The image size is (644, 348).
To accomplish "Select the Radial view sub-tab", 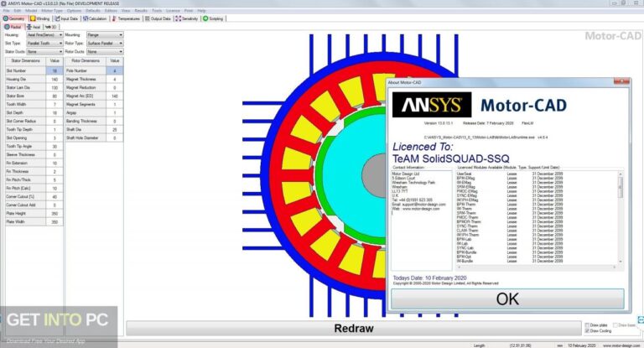I will pos(13,27).
